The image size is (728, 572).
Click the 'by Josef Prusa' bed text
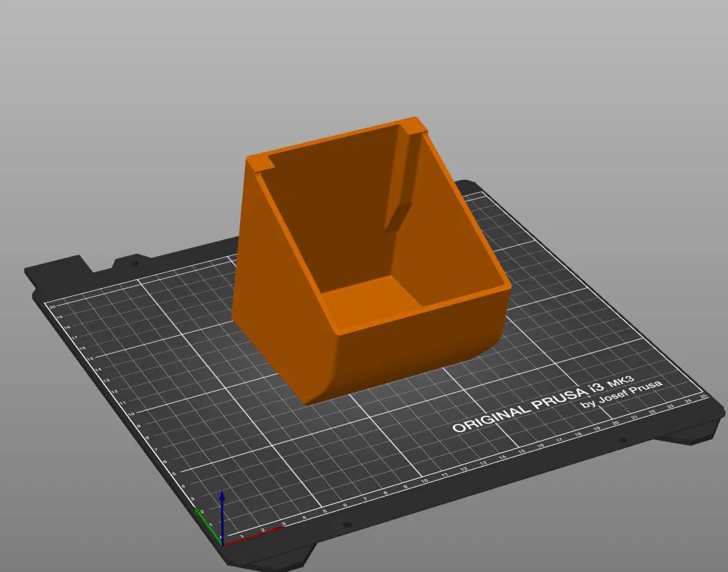pos(621,394)
